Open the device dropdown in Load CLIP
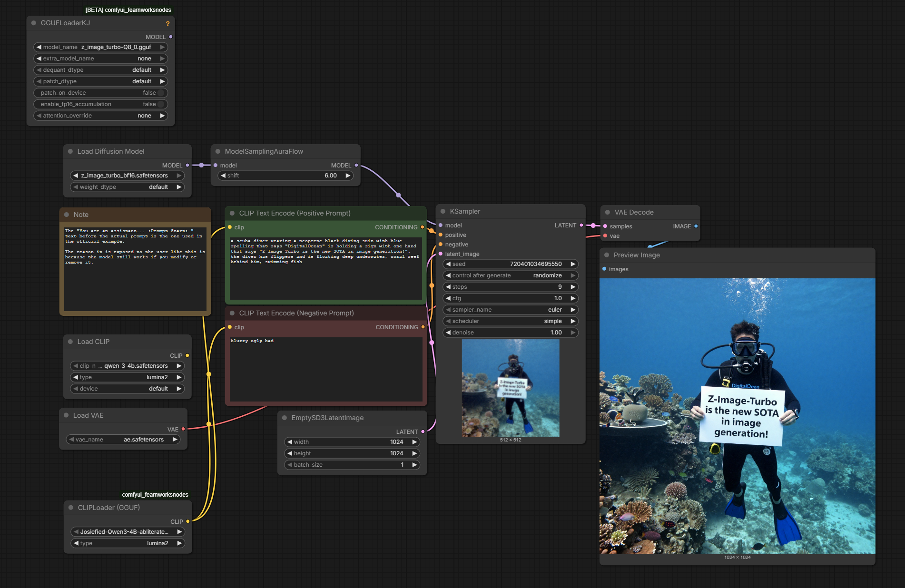The height and width of the screenshot is (588, 905). 128,389
